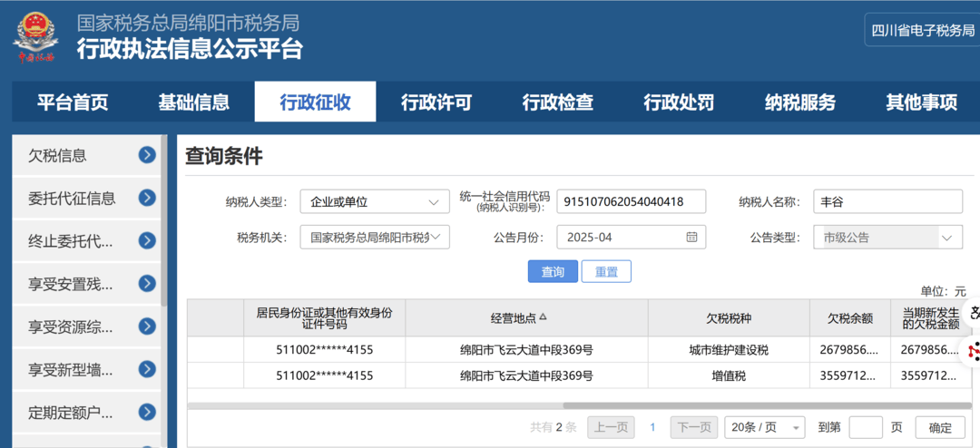Click the 重置 reset button
Viewport: 980px width, 448px height.
pos(606,271)
